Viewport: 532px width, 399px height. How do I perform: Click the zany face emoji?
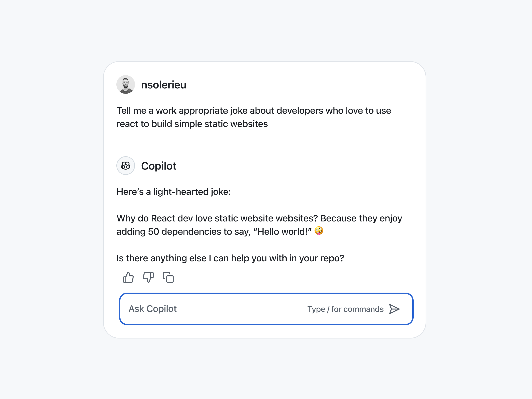319,231
